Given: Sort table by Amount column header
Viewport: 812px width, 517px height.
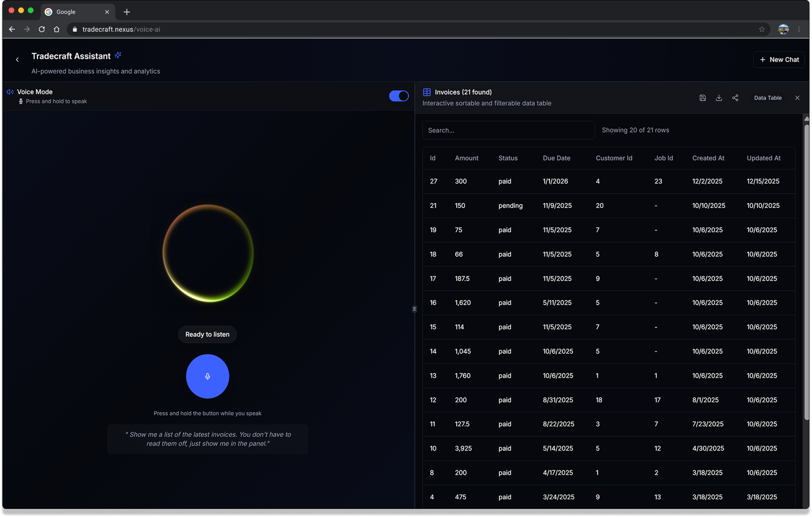Looking at the screenshot, I should pos(466,158).
